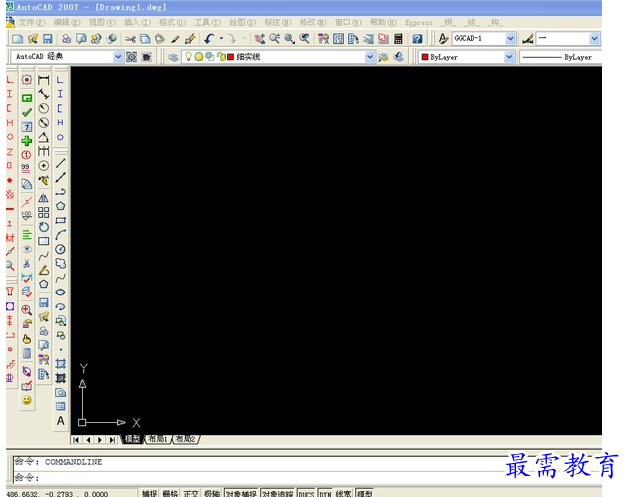Select the Ellipse tool in the draw toolbar

click(x=60, y=292)
